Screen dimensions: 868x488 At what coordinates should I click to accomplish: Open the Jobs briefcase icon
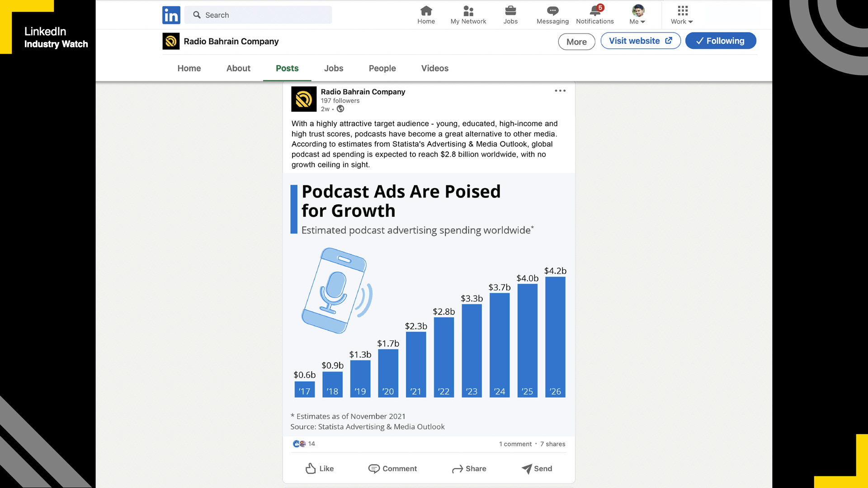[510, 15]
